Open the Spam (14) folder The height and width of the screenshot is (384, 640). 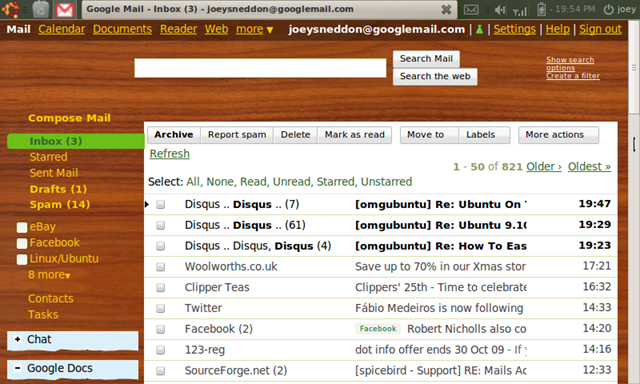coord(60,204)
